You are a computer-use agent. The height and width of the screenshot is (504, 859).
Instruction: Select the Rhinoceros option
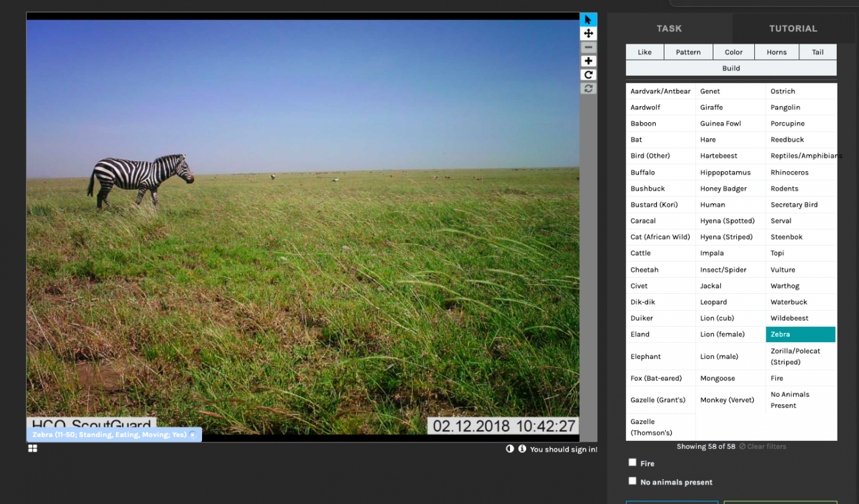click(801, 172)
